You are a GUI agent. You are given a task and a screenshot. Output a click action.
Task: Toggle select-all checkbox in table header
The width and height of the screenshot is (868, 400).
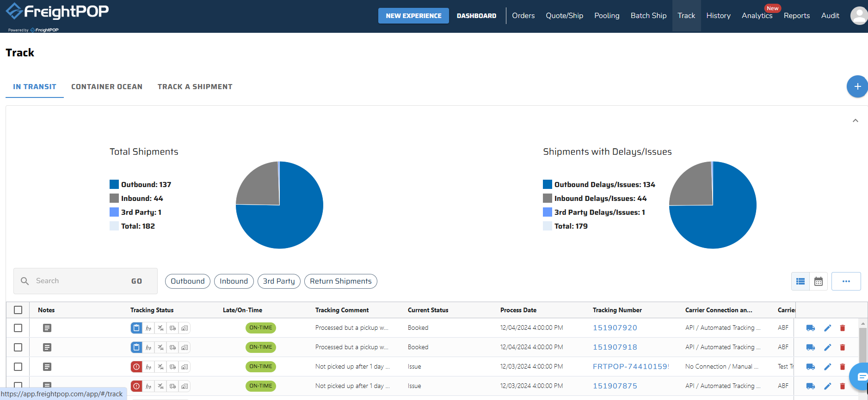[x=18, y=310]
